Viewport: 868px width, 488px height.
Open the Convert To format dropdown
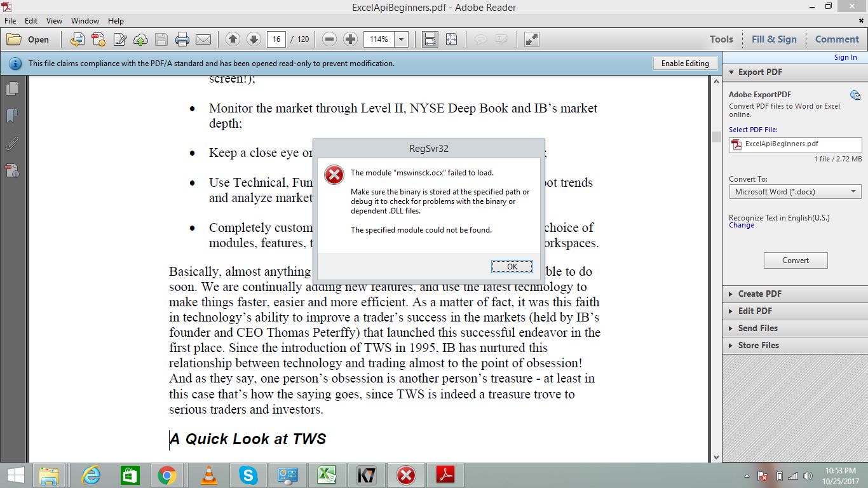pyautogui.click(x=796, y=191)
